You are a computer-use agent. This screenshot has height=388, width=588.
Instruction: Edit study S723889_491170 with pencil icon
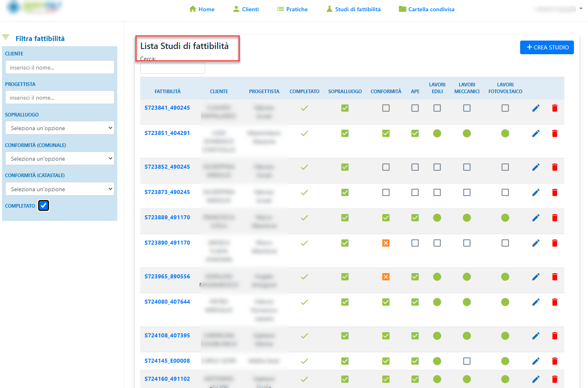(536, 218)
